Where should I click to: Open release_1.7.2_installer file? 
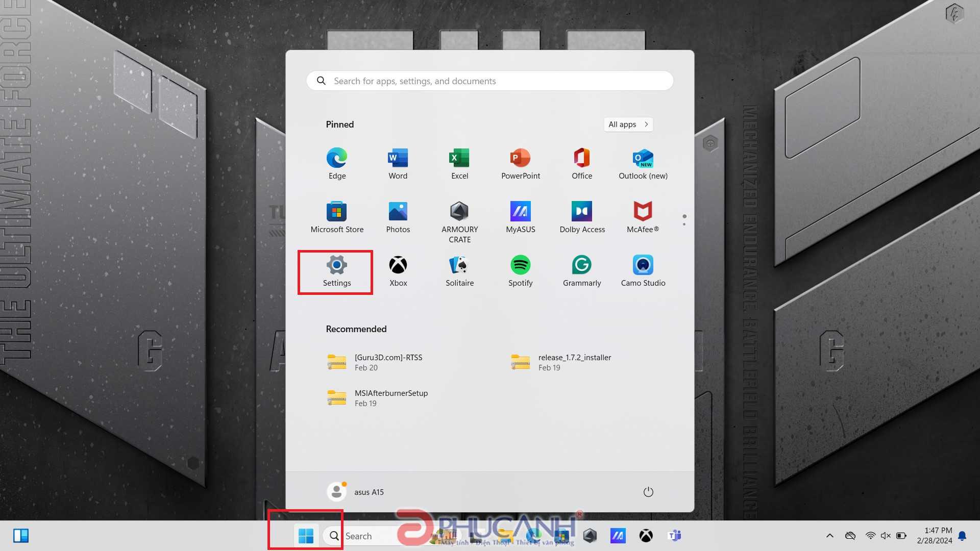coord(574,362)
